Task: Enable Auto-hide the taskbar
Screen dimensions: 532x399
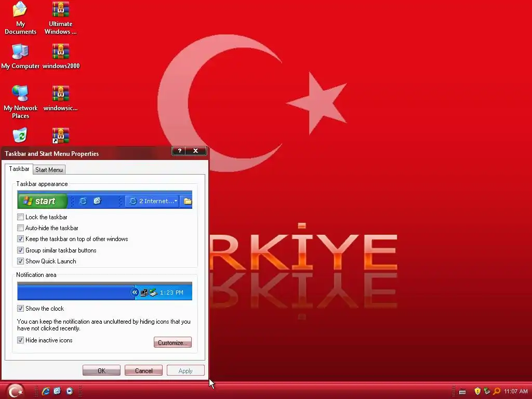Action: 20,228
